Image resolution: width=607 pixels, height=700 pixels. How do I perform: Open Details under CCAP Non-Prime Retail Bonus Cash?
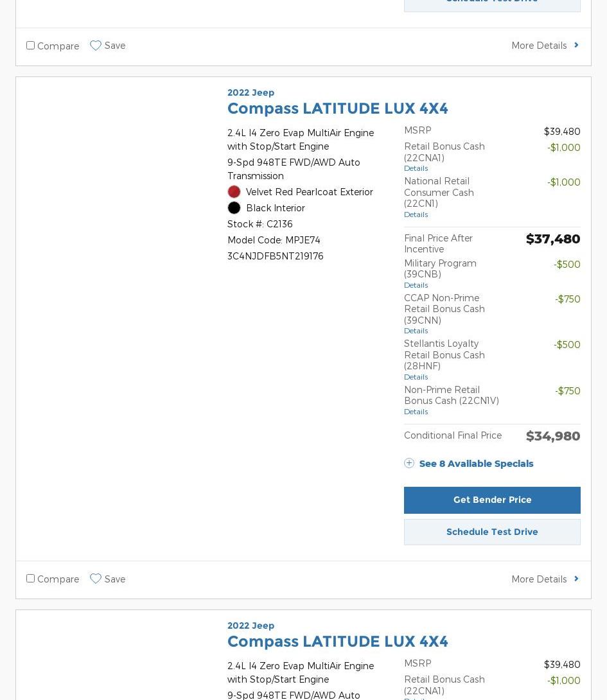416,331
